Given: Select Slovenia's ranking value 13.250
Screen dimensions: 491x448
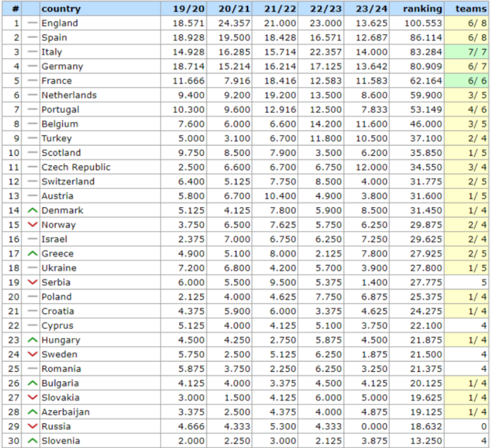Looking at the screenshot, I should [x=426, y=441].
